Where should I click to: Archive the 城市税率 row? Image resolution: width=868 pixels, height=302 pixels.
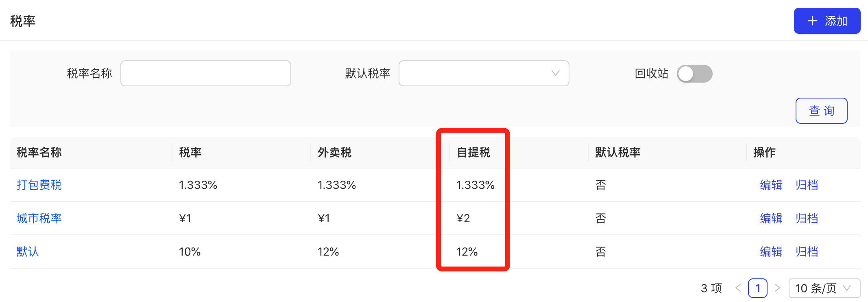click(x=807, y=218)
